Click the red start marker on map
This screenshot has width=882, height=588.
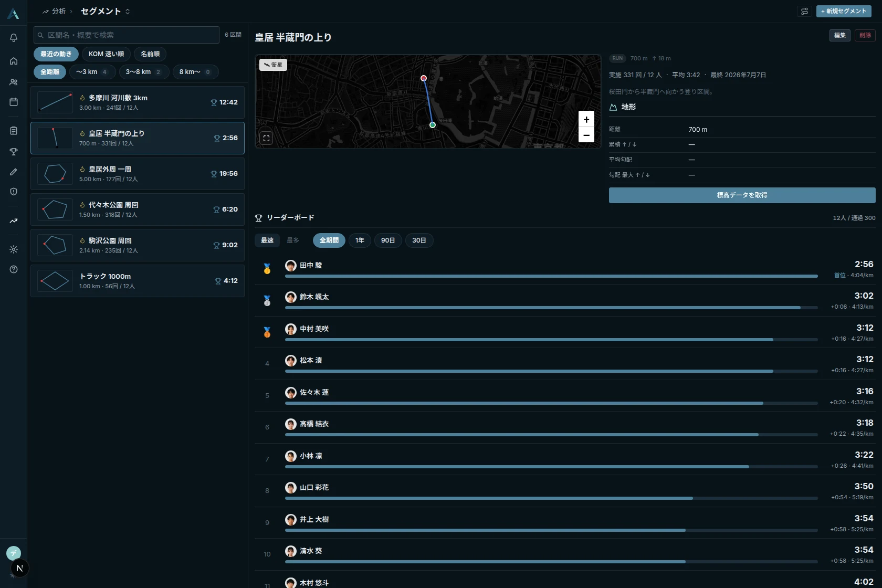point(424,78)
